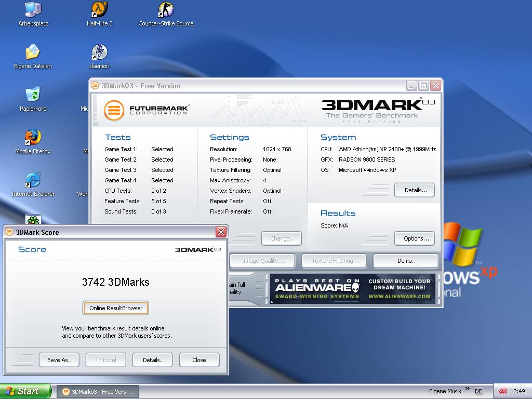
Task: Click the Change settings button
Action: pos(282,238)
